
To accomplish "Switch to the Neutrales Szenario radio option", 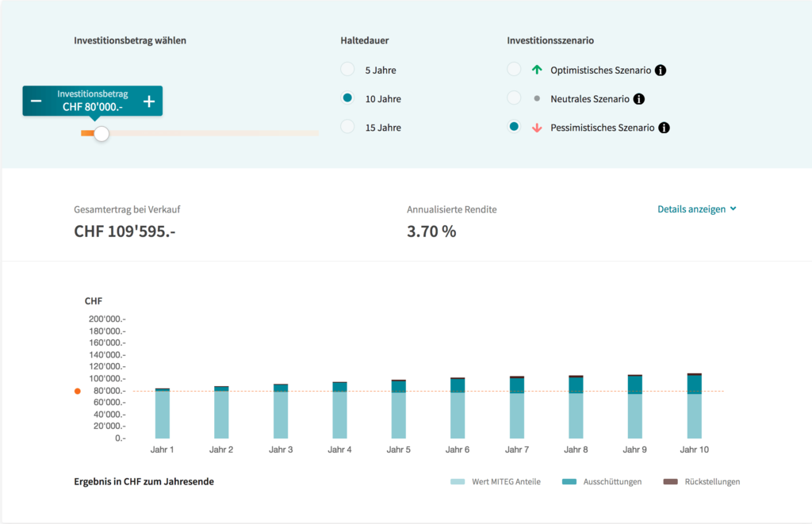I will pyautogui.click(x=514, y=98).
